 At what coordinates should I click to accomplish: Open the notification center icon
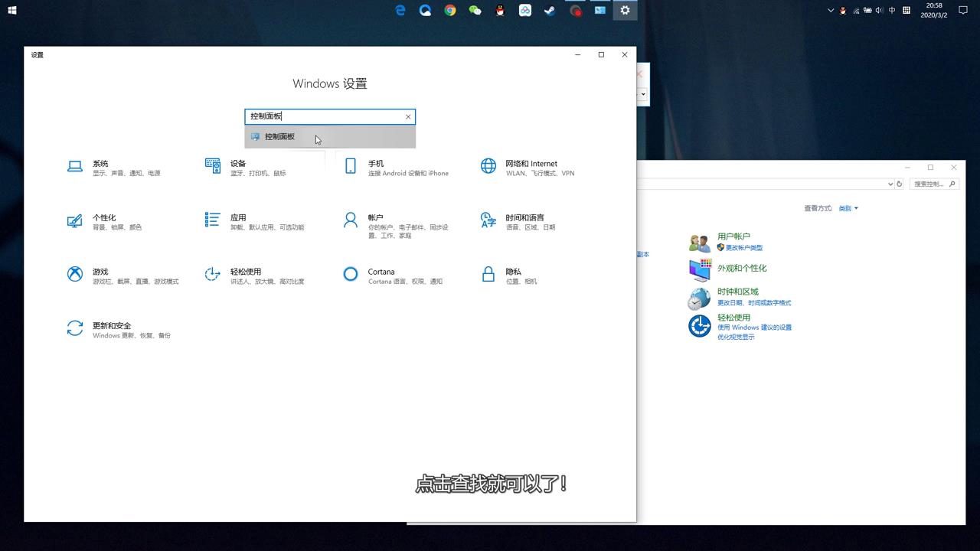(963, 10)
